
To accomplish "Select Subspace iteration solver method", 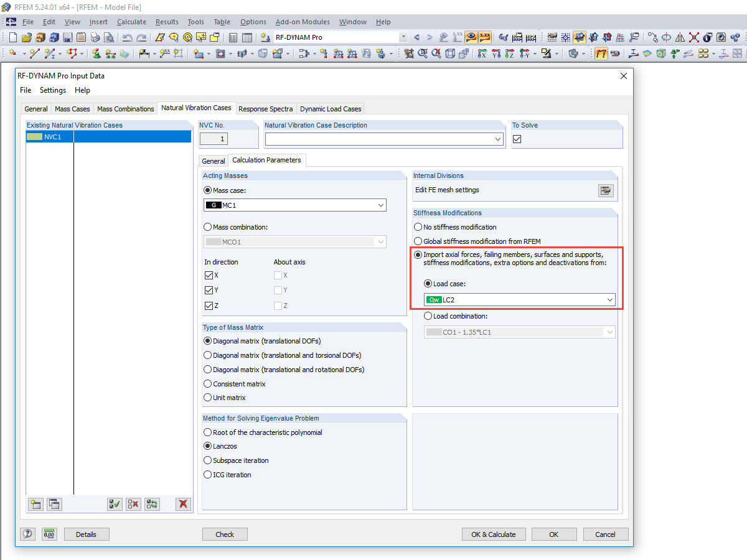I will pos(208,460).
